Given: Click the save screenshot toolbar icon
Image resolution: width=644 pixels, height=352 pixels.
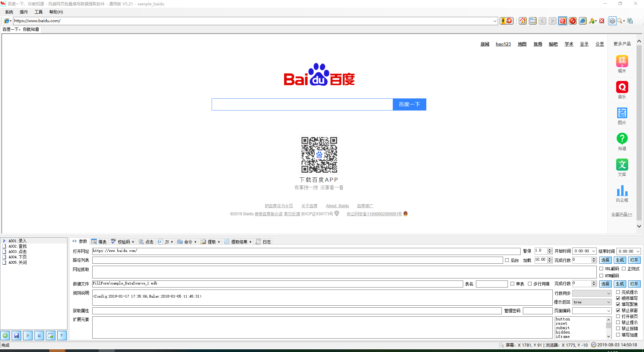Looking at the screenshot, I should (x=630, y=21).
